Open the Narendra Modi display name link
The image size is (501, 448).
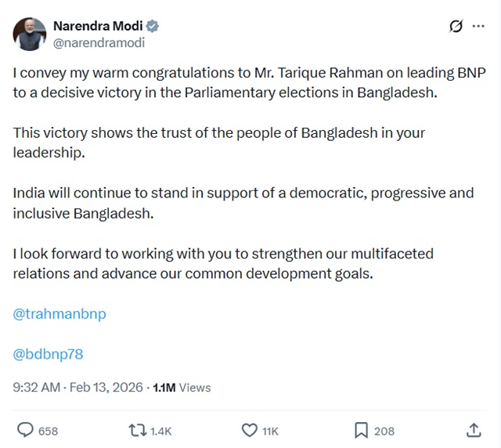point(98,26)
